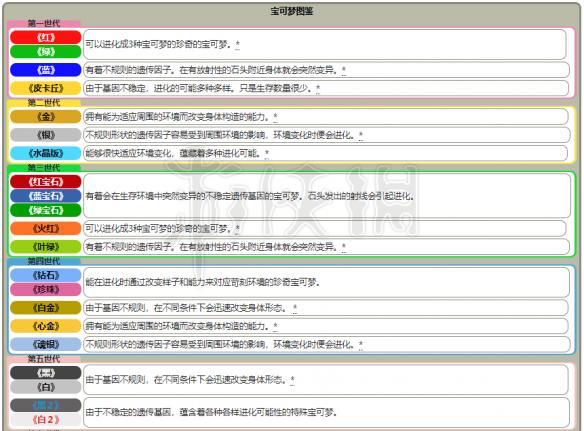This screenshot has height=431, width=584.
Task: Open the 《银》 version link
Action: (x=46, y=135)
